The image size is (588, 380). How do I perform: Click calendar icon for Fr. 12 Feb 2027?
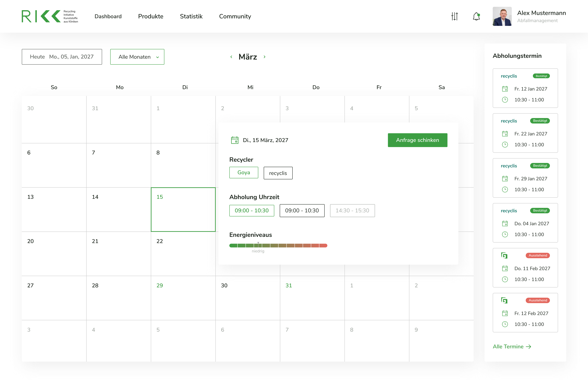(x=505, y=313)
